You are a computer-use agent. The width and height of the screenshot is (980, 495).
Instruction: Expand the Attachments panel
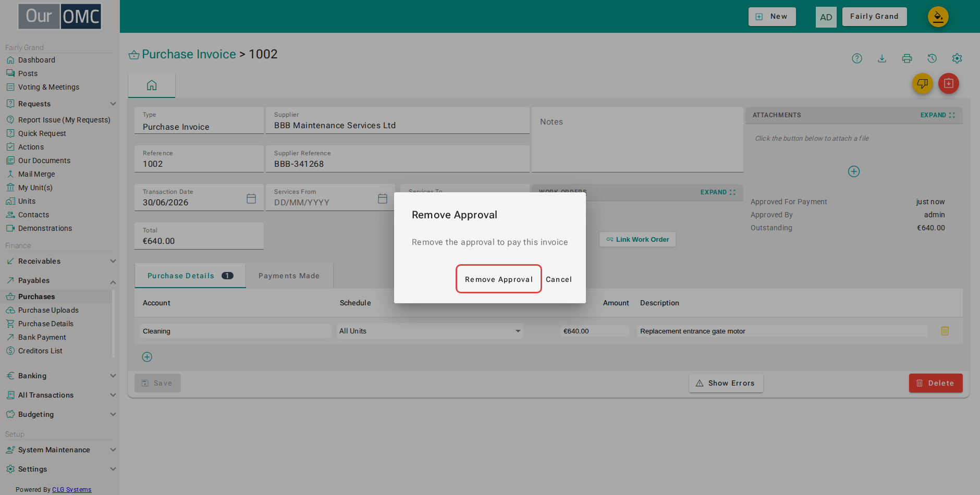click(938, 115)
